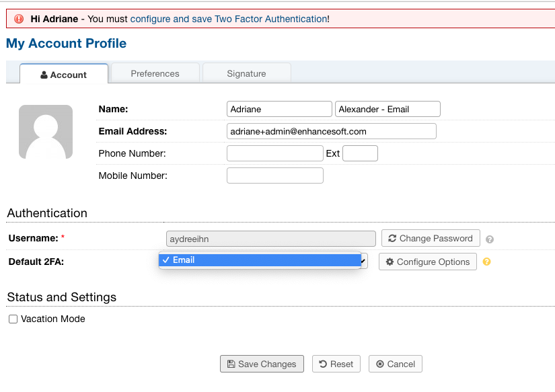Click the Mobile Number input field
This screenshot has height=392, width=555.
tap(275, 175)
